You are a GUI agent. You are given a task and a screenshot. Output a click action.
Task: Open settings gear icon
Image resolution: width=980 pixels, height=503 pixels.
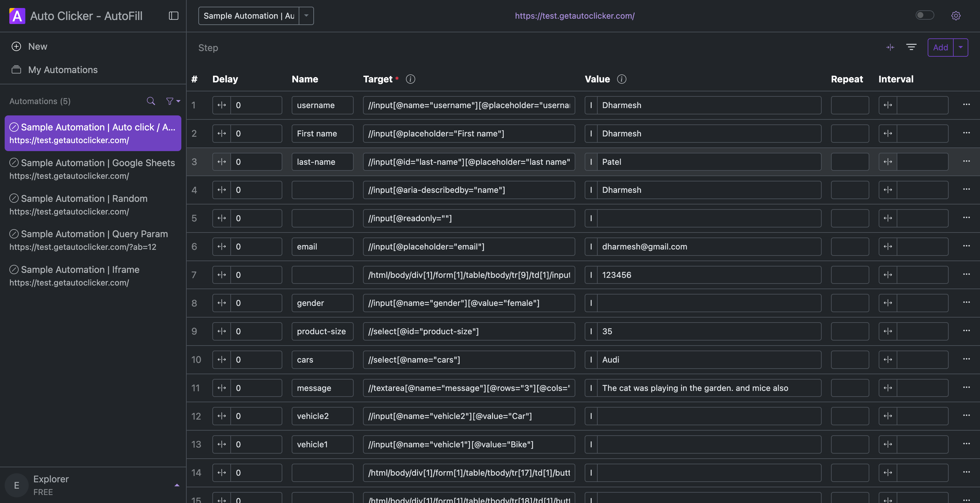[x=956, y=16]
